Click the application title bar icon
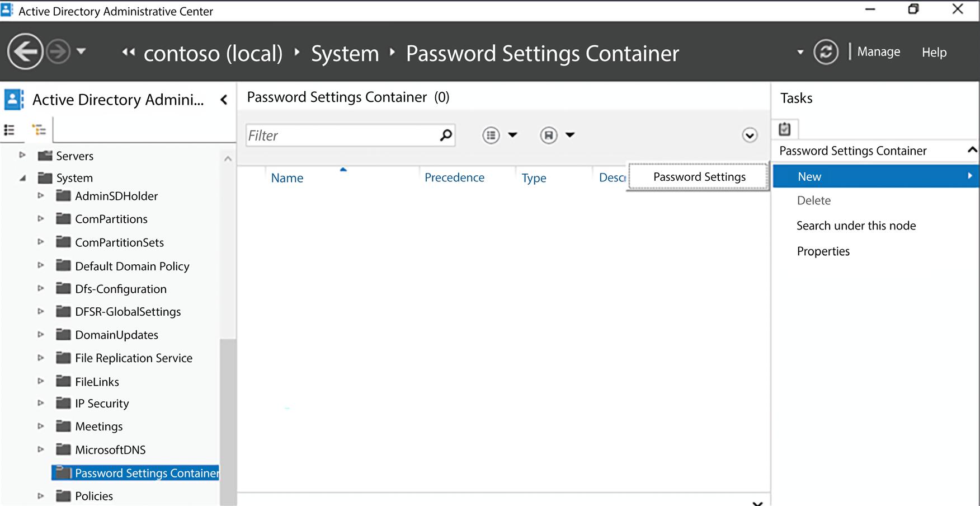 pos(7,10)
